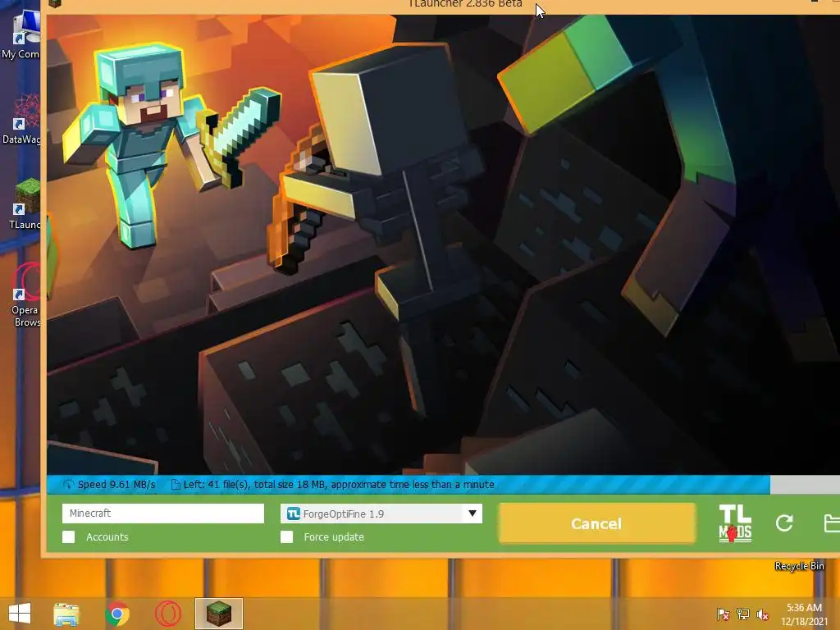
Task: Click the TLauncher 2.836 Beta title bar
Action: (464, 4)
